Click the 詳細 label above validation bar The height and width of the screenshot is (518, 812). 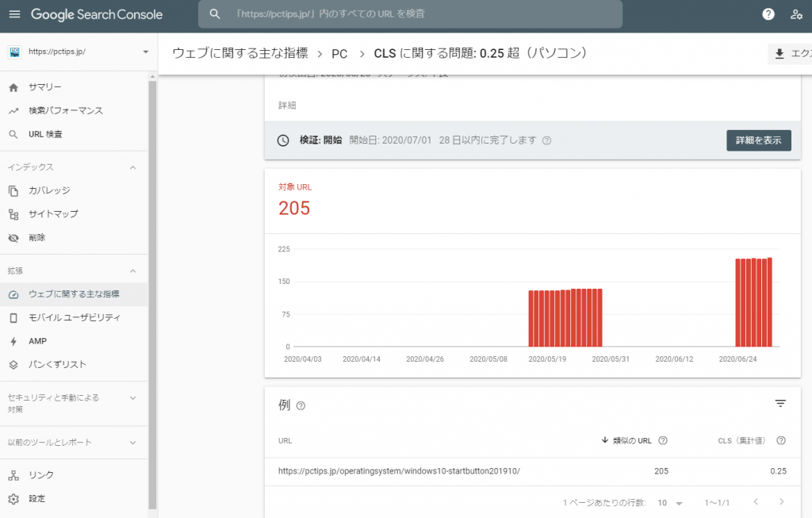click(x=287, y=106)
